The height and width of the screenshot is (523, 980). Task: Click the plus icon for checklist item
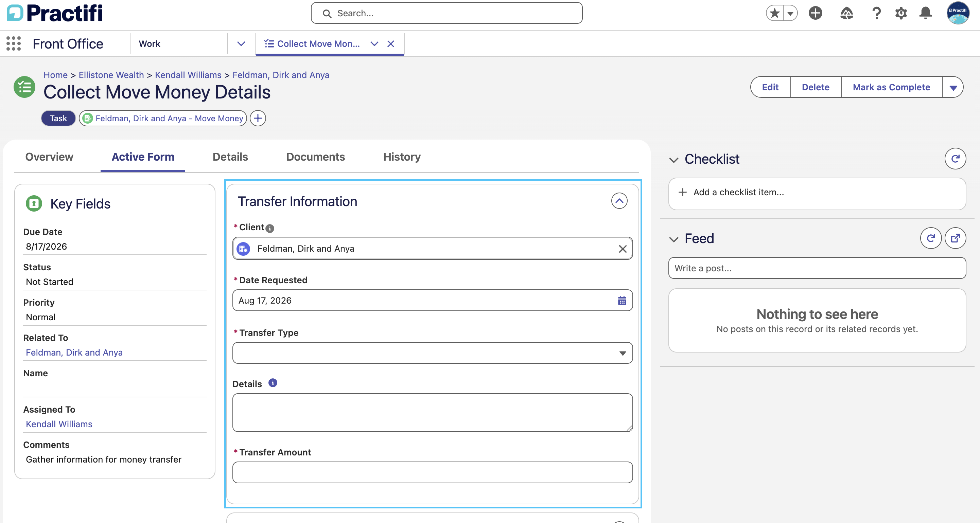[x=682, y=192]
